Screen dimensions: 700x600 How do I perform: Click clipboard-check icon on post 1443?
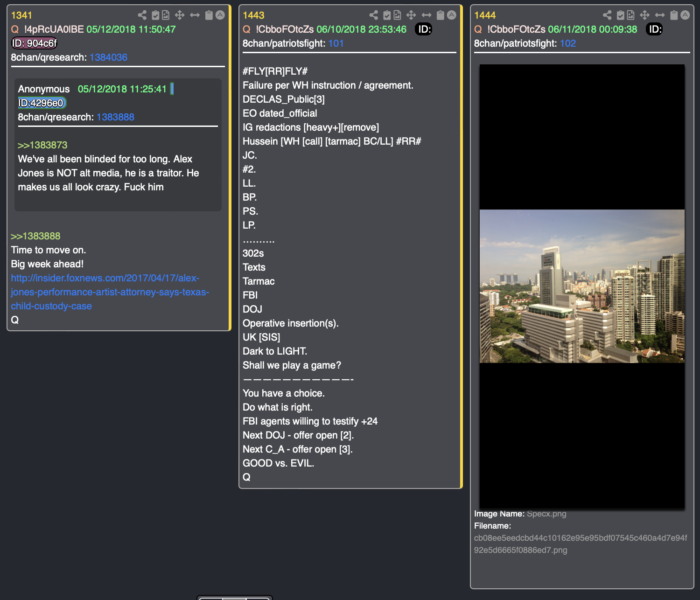coord(387,15)
